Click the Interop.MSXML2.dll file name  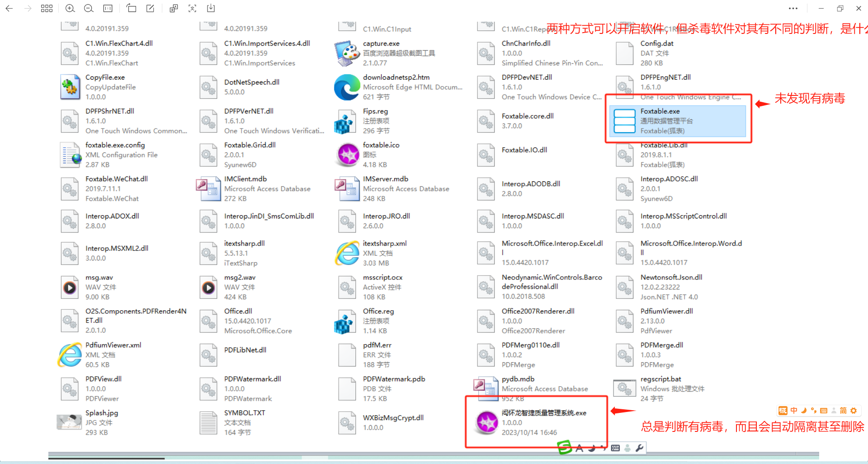click(117, 248)
